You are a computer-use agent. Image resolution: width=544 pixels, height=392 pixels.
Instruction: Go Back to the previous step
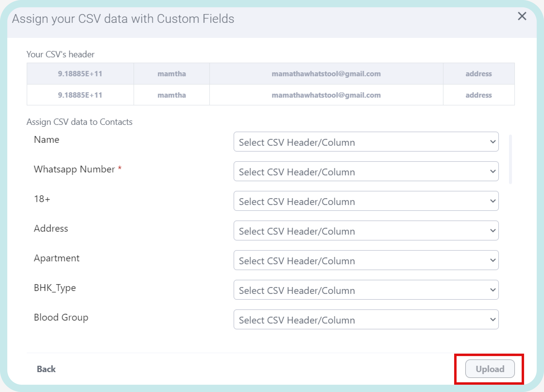coord(46,369)
